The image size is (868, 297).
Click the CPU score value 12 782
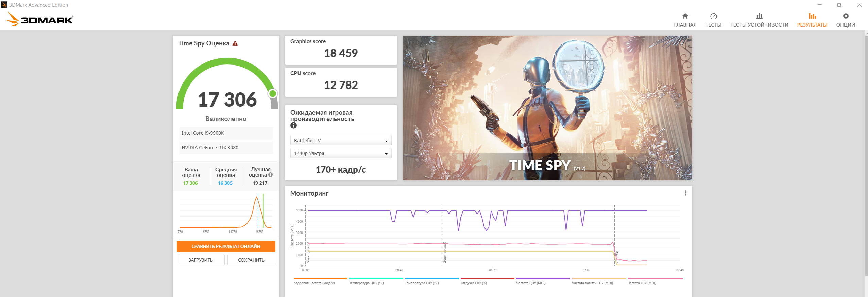tap(341, 85)
